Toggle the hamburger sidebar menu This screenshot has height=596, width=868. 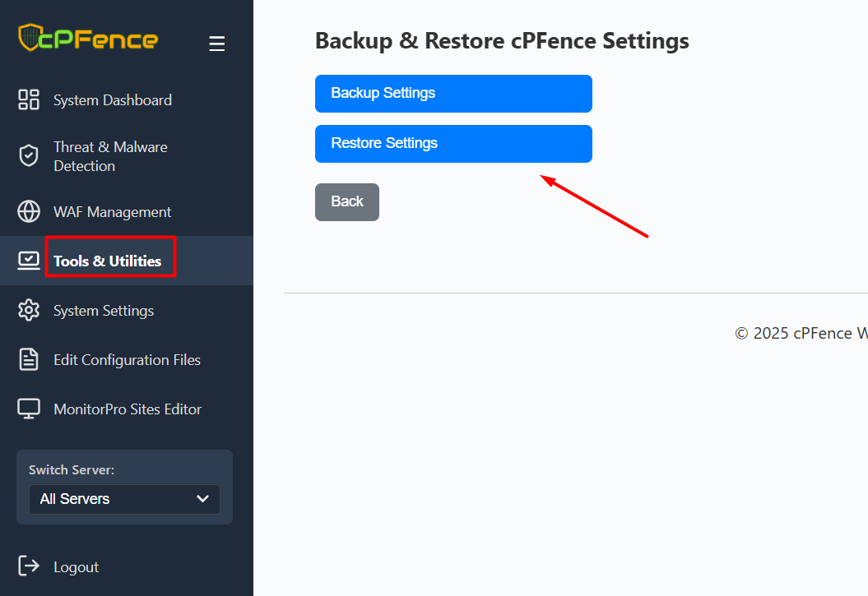click(x=217, y=44)
